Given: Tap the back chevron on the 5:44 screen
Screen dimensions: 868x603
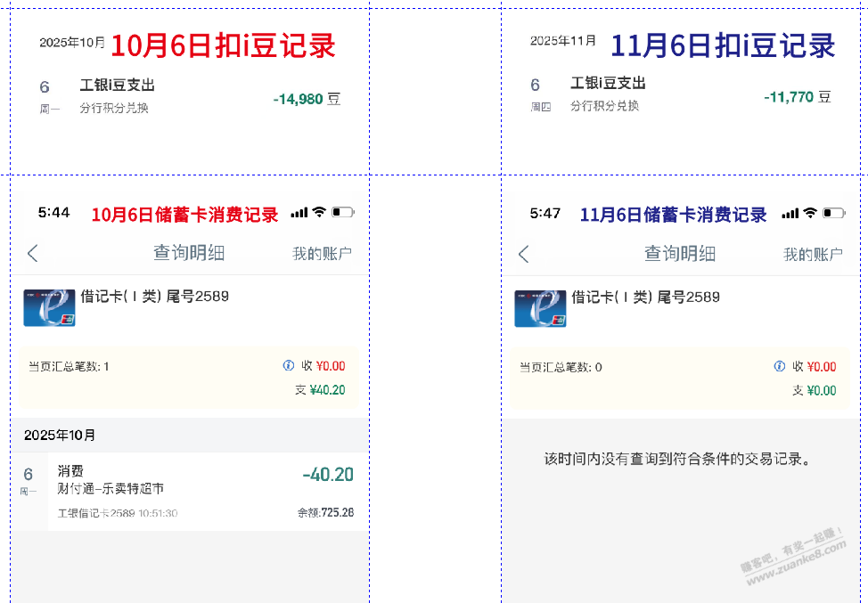Looking at the screenshot, I should [x=33, y=253].
